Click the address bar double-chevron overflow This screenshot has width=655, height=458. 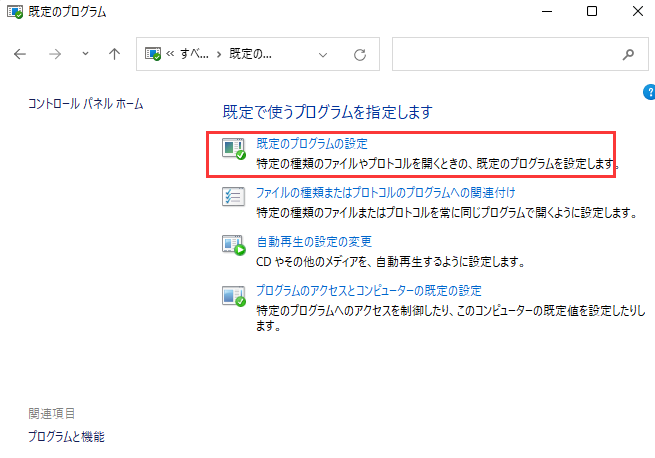coord(170,54)
